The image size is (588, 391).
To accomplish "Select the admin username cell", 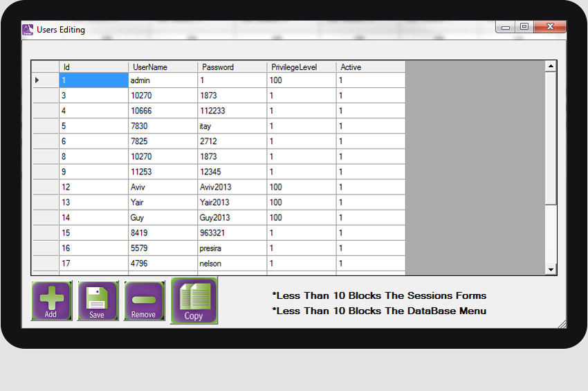I will (163, 80).
